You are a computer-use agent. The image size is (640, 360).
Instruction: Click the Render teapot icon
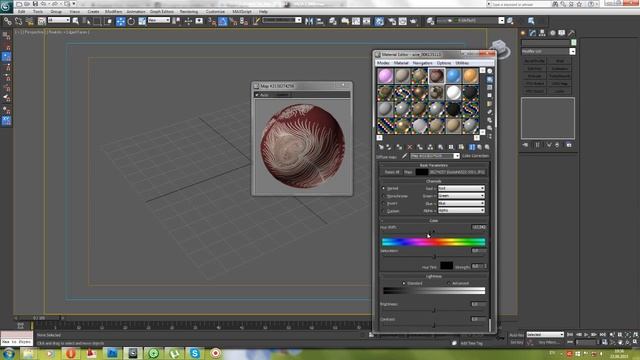tap(413, 21)
